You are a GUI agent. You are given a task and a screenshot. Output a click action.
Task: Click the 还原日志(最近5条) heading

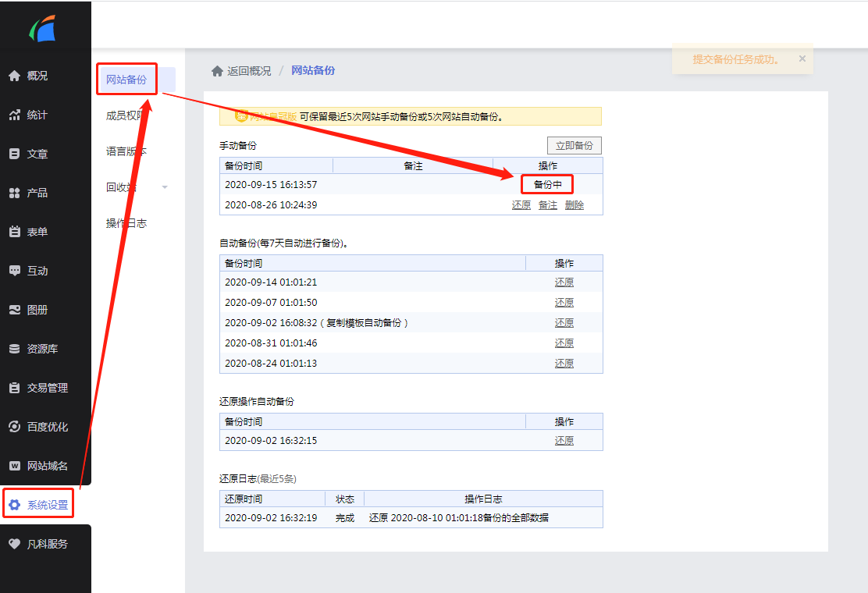pos(258,479)
